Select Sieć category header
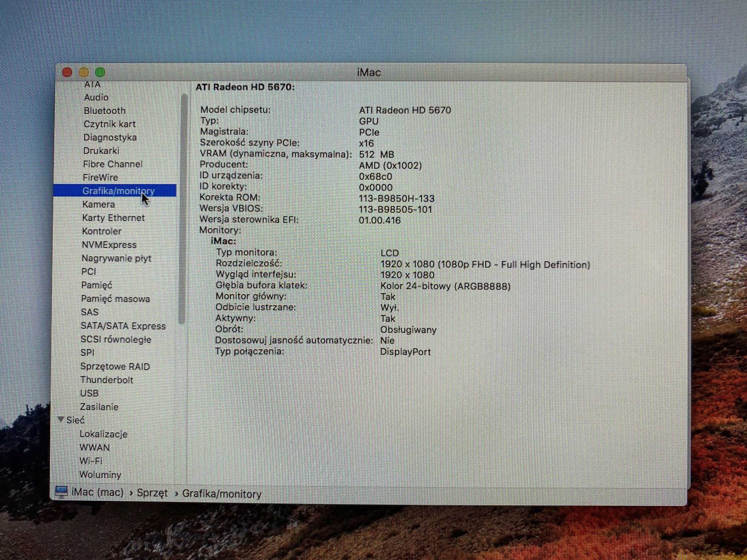The height and width of the screenshot is (560, 747). (x=75, y=420)
